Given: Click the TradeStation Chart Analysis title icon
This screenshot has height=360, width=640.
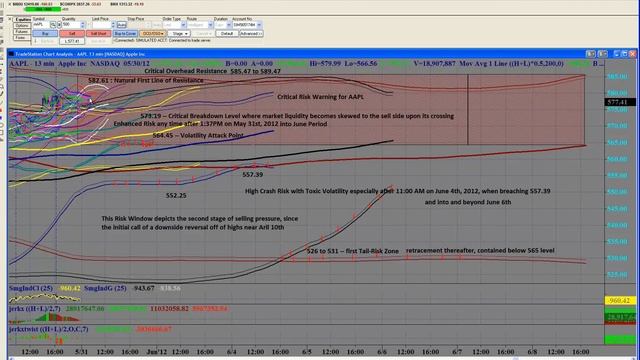Looking at the screenshot, I should pos(11,54).
